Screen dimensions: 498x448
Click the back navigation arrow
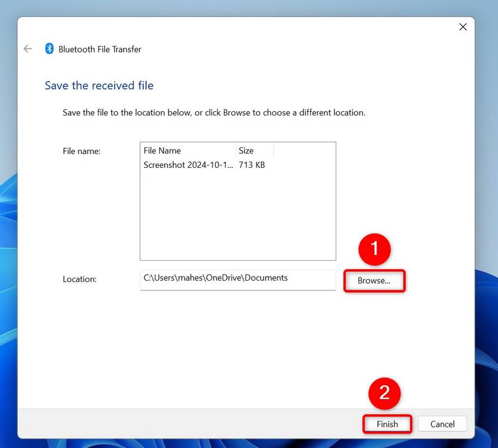(x=27, y=48)
